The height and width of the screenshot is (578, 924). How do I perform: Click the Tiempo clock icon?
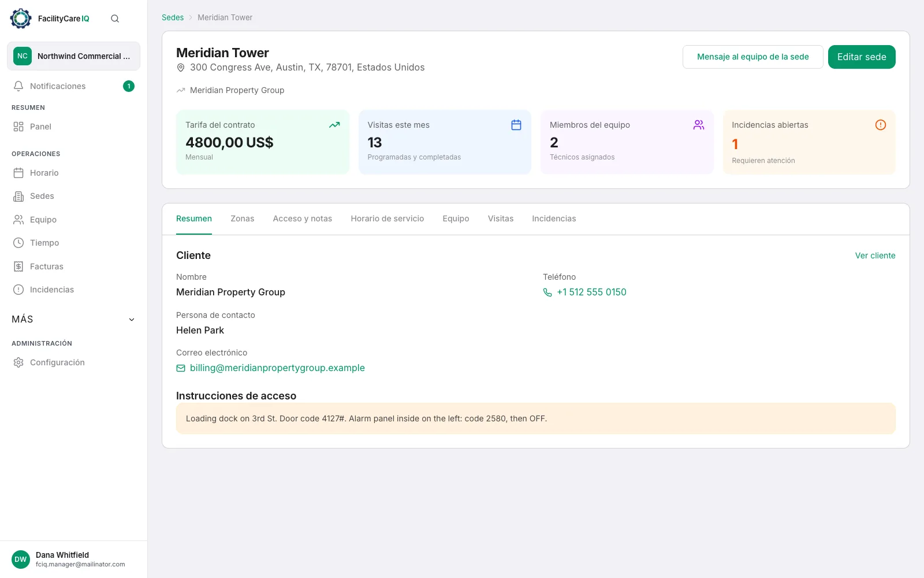(18, 243)
